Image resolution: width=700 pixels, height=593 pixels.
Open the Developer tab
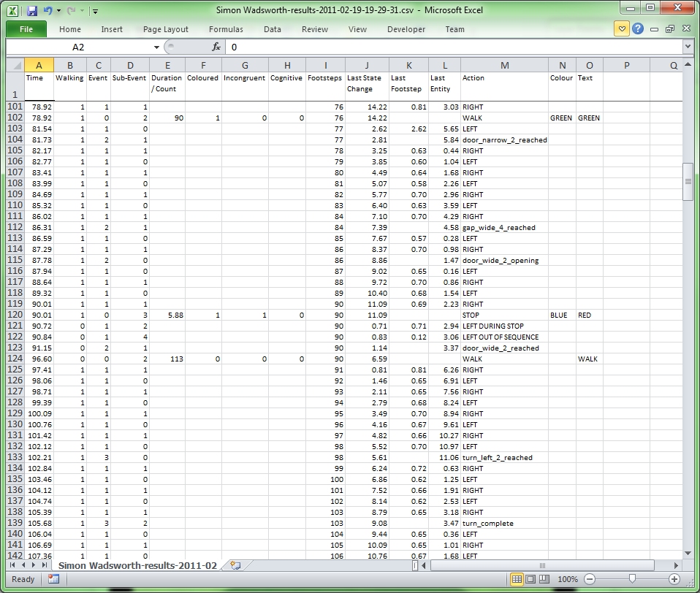point(406,29)
